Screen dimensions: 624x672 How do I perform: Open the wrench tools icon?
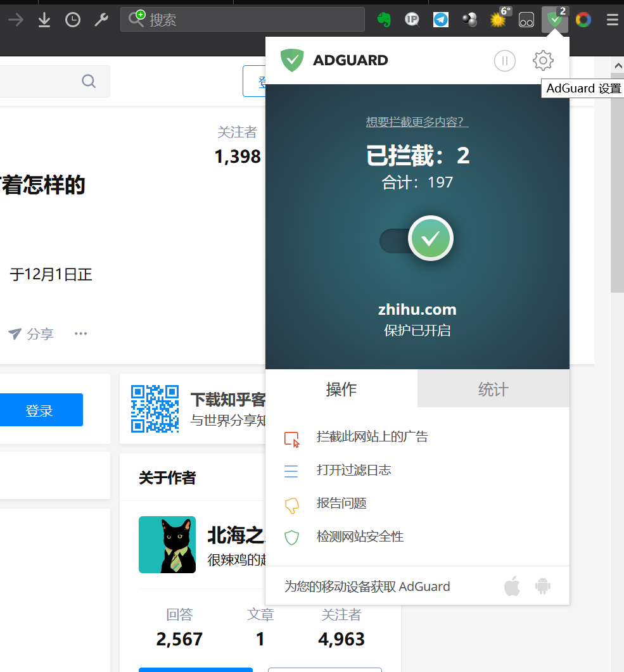pos(101,20)
